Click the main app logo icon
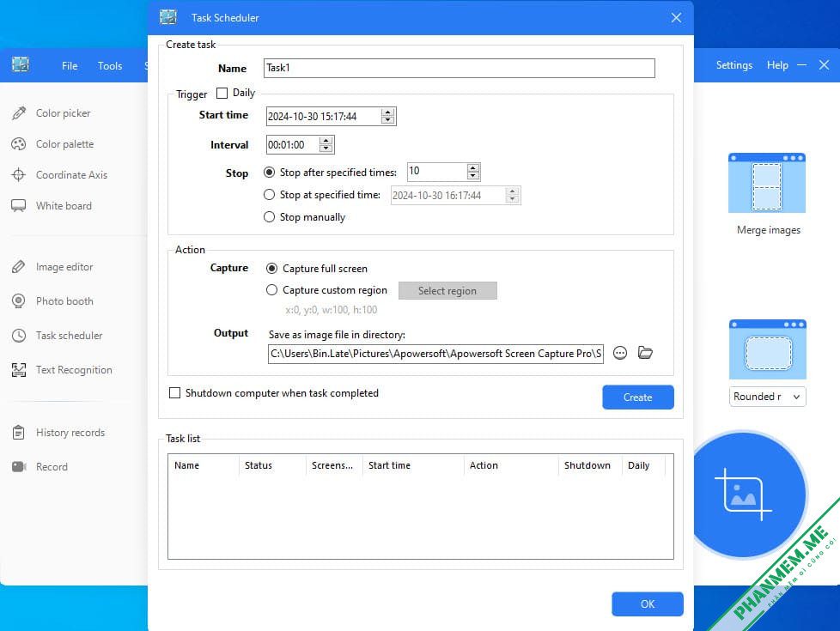This screenshot has width=840, height=631. tap(21, 64)
